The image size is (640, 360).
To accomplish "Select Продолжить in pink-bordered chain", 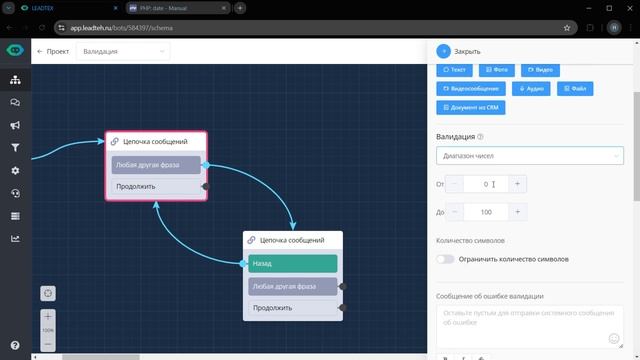I will (156, 187).
